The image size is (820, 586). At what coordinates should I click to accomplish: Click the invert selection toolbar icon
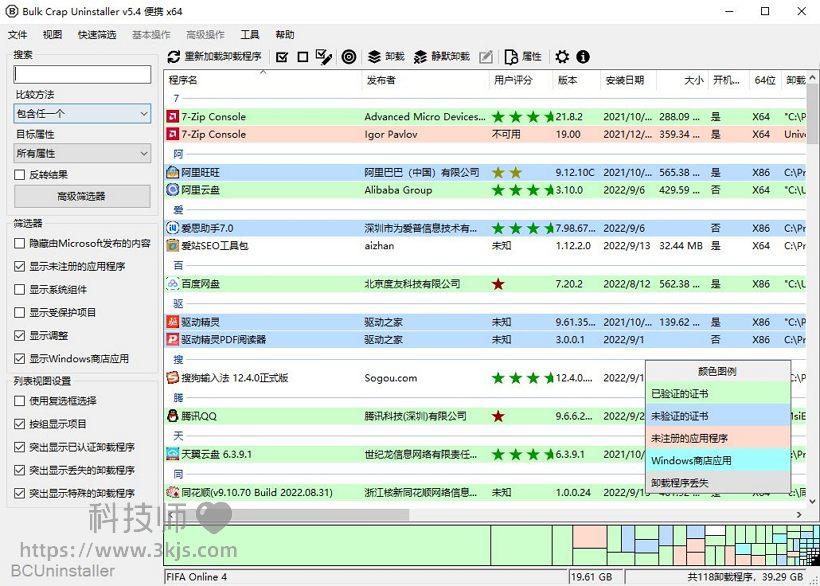pos(324,56)
